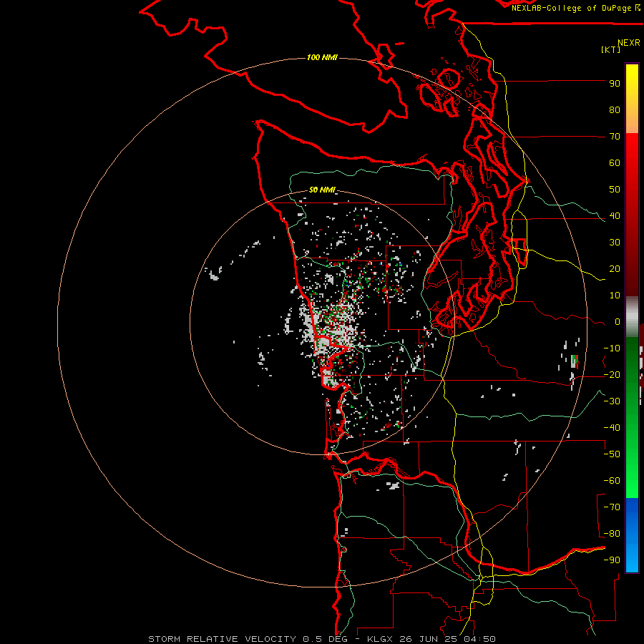Click the 60 value on the velocity scale
This screenshot has width=644, height=644.
tap(615, 163)
